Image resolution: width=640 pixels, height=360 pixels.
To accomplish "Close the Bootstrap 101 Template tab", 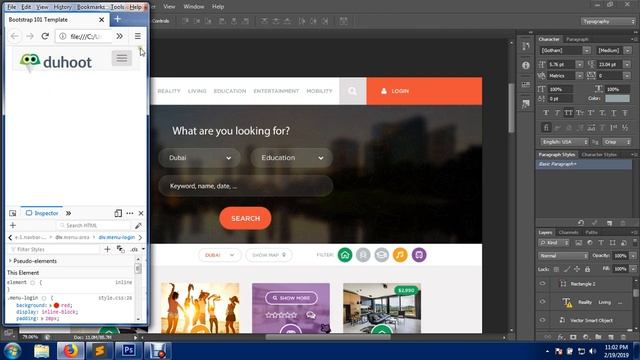I will (101, 20).
